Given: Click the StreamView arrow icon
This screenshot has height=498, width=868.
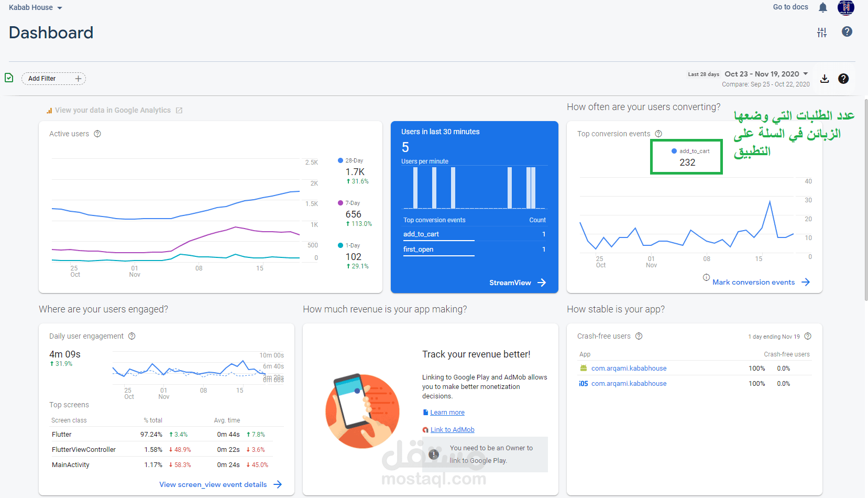Looking at the screenshot, I should point(542,283).
